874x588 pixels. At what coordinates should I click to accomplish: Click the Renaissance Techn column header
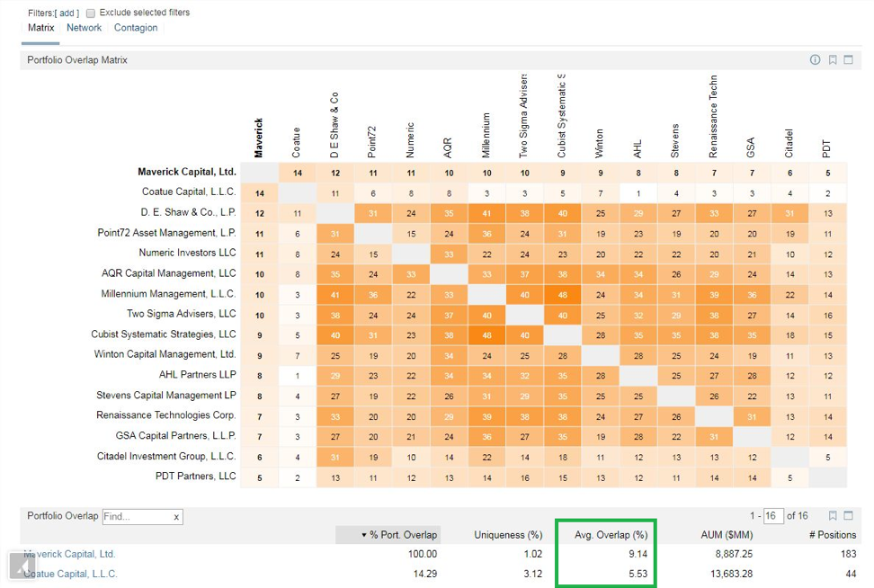coord(713,117)
